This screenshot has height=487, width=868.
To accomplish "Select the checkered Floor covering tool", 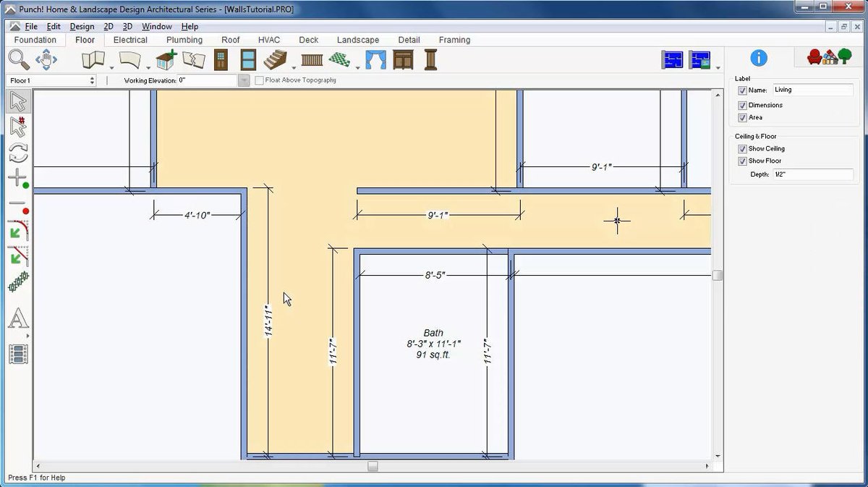I will pos(339,59).
